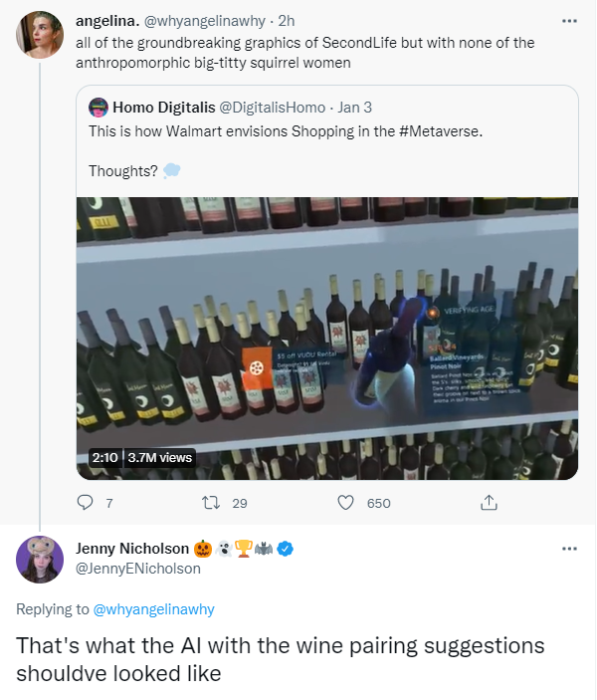This screenshot has width=597, height=700.
Task: Click the share icon under the tweet
Action: click(x=489, y=503)
